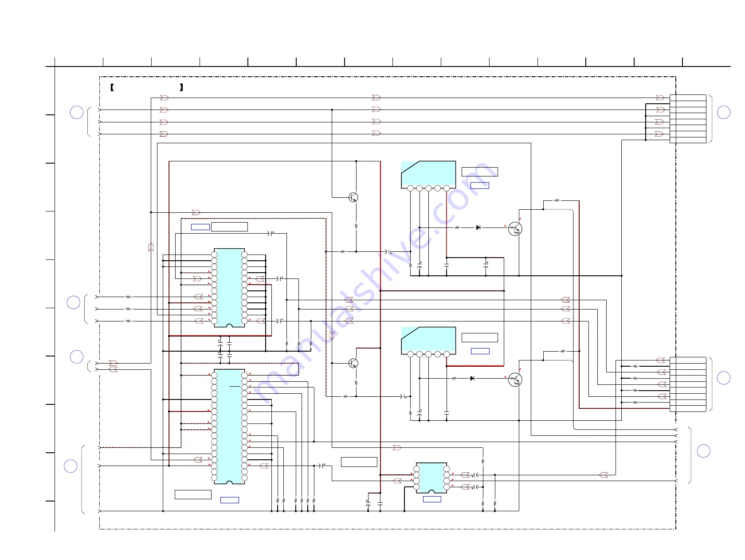745x560 pixels.
Task: Click the blue label box under lower regulator
Action: 480,351
